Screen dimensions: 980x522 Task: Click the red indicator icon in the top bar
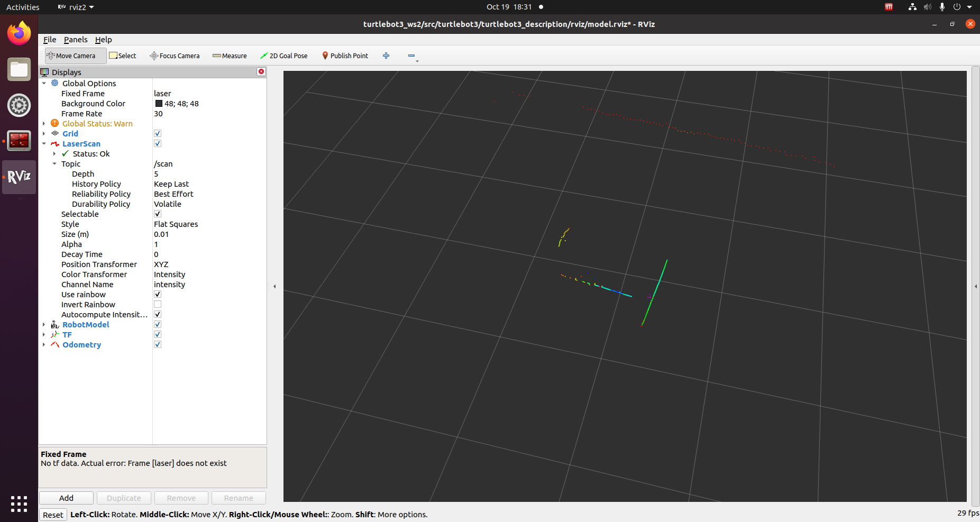(x=889, y=7)
